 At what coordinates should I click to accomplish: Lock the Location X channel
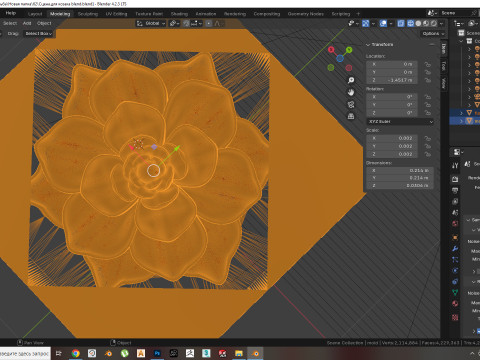(x=427, y=64)
